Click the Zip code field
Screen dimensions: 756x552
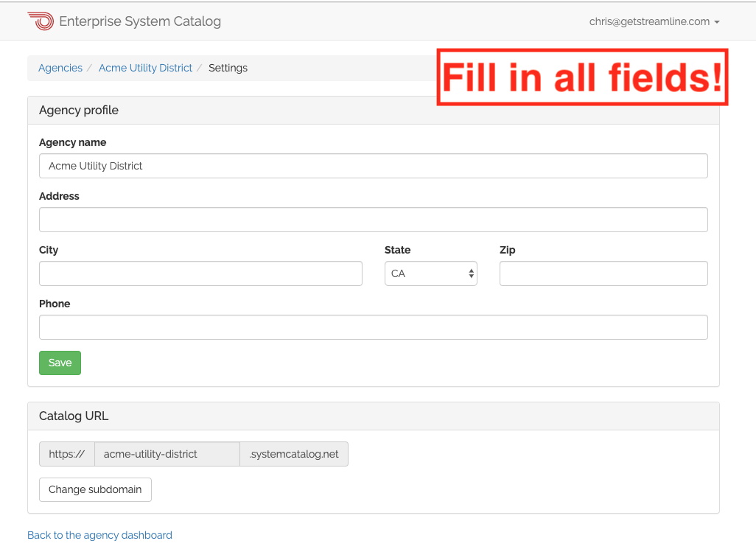pyautogui.click(x=603, y=273)
